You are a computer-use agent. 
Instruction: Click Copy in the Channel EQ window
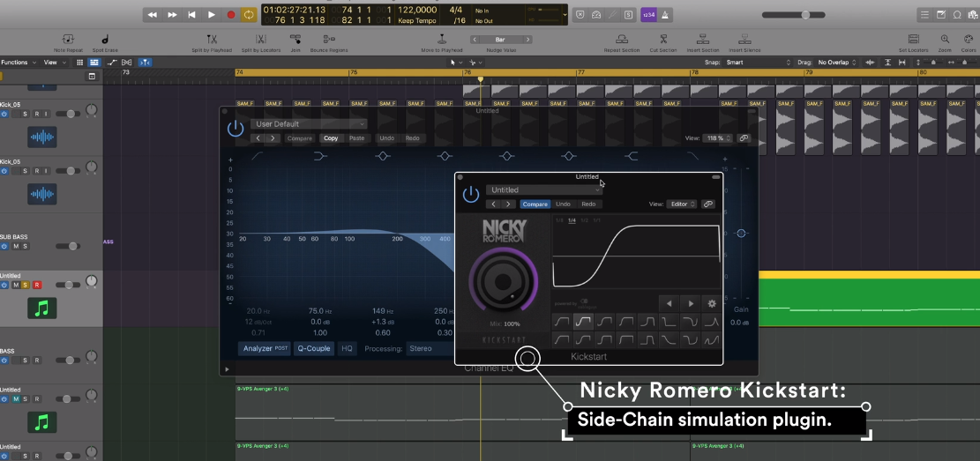click(x=332, y=138)
